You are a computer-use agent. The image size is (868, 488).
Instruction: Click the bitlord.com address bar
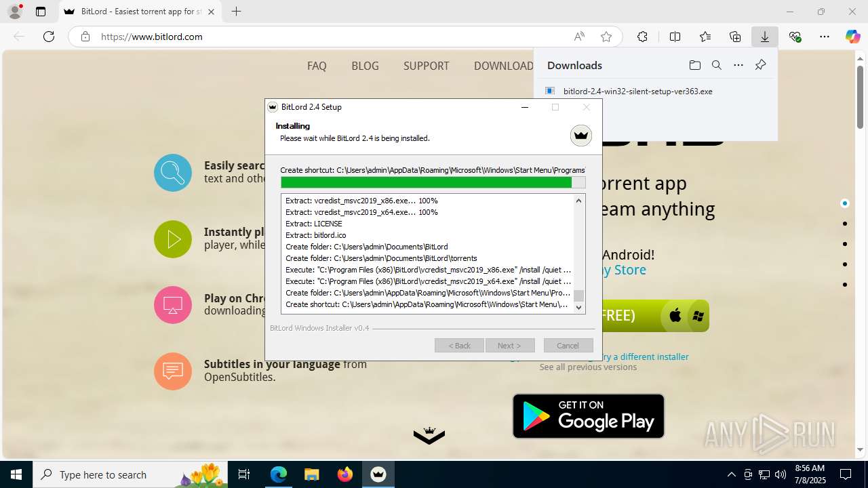click(332, 37)
